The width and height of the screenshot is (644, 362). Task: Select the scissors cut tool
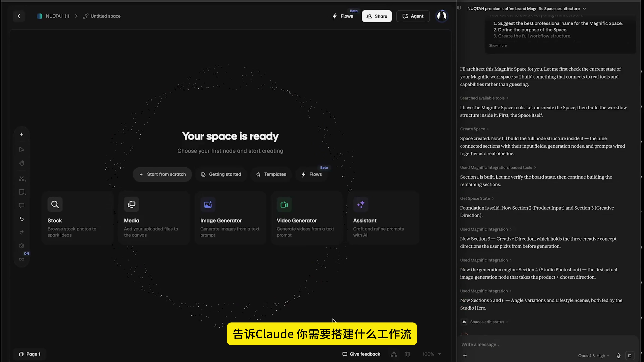(22, 179)
